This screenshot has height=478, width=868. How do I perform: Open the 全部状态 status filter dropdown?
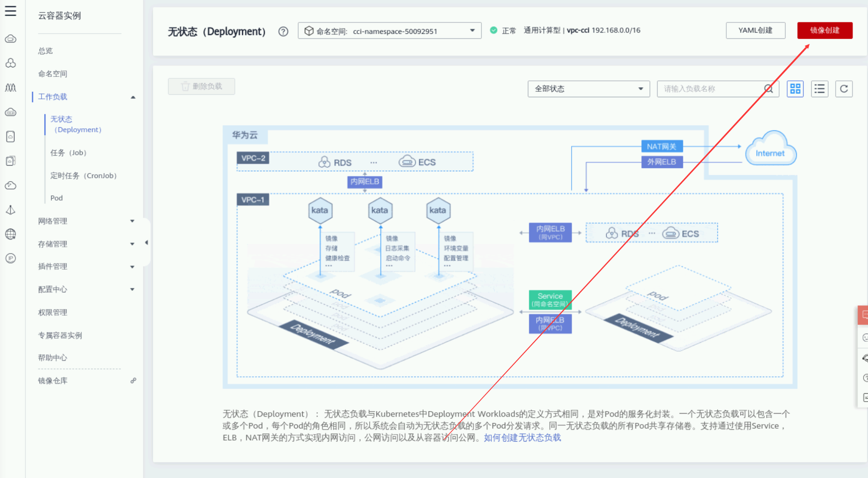[589, 89]
